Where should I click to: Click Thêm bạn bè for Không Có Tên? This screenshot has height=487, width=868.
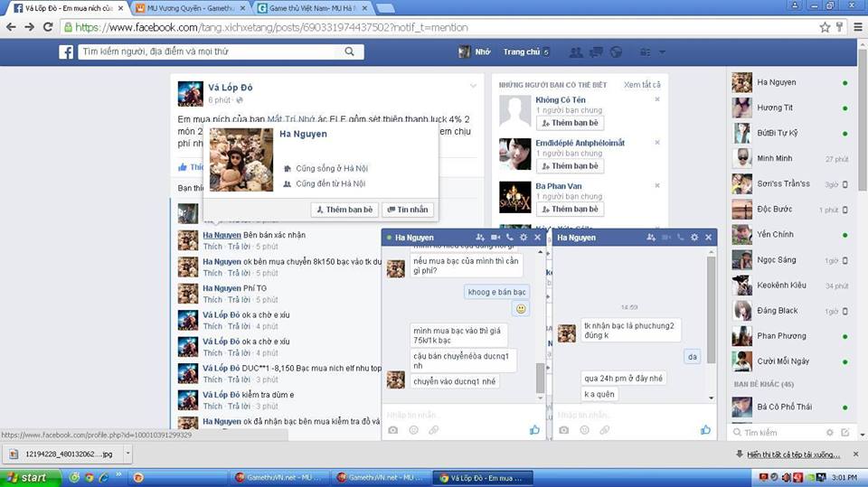pos(569,123)
